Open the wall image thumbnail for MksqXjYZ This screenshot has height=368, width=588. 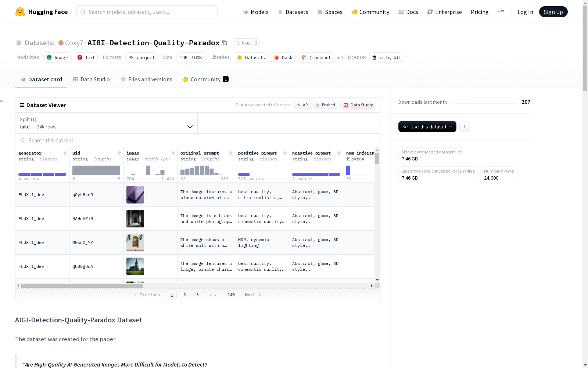pos(135,243)
